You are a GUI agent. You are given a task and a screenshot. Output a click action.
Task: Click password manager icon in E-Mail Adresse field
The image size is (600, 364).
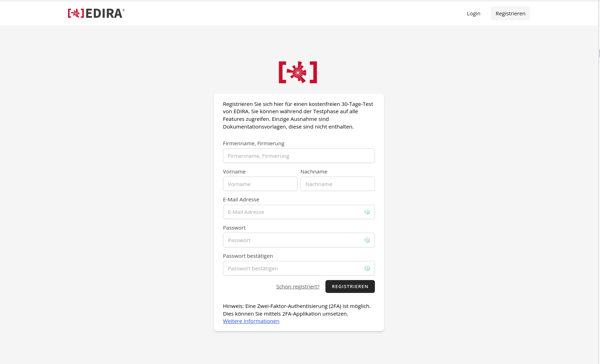pyautogui.click(x=367, y=212)
